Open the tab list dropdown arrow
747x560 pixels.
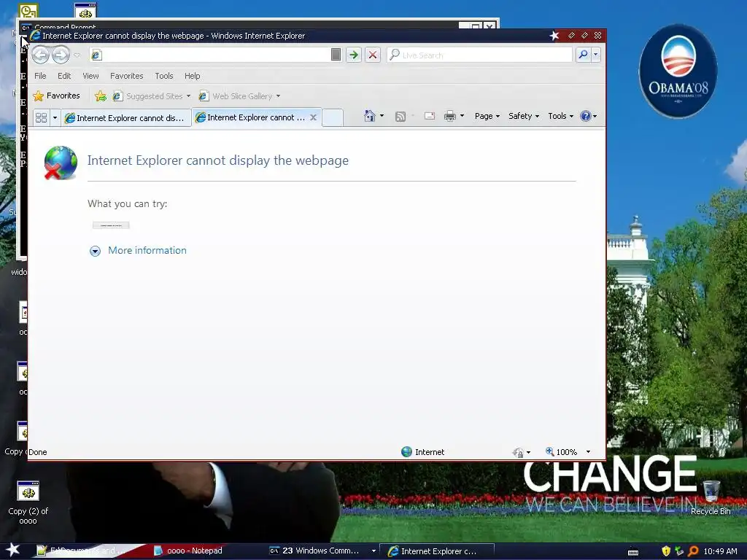[55, 117]
